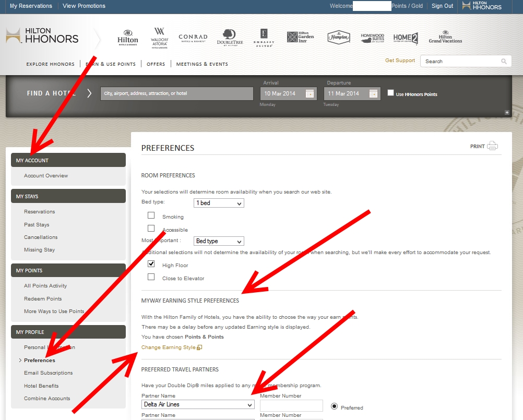The height and width of the screenshot is (420, 523).
Task: Click the Arrival date calendar icon
Action: tap(310, 94)
